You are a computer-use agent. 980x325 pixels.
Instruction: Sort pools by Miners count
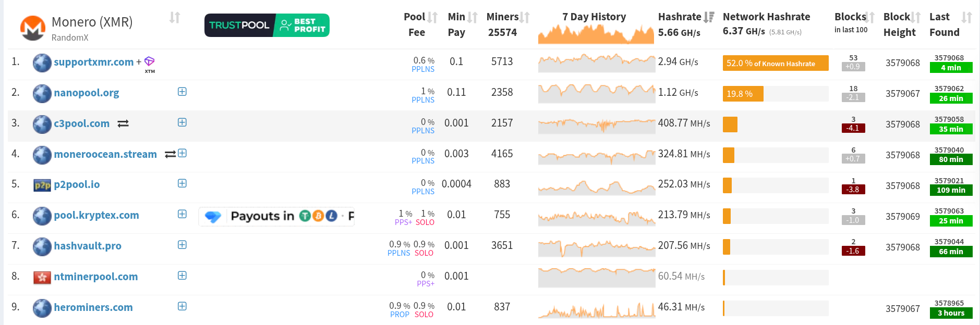(x=525, y=18)
